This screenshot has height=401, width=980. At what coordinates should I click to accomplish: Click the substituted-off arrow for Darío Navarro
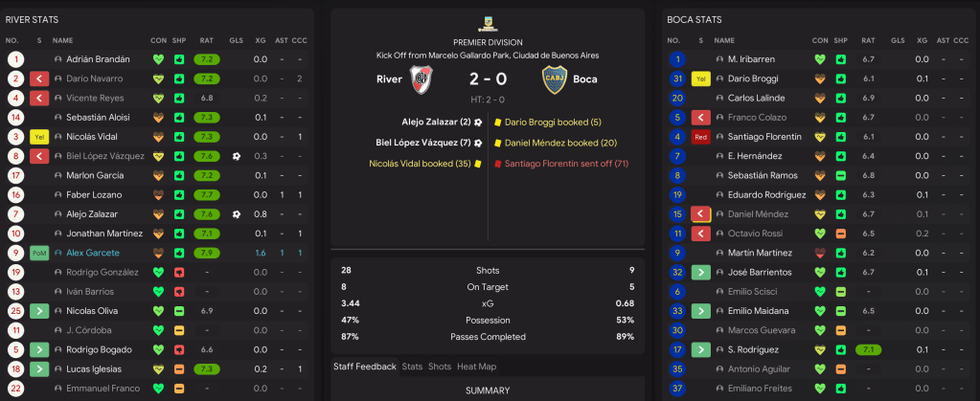click(39, 78)
